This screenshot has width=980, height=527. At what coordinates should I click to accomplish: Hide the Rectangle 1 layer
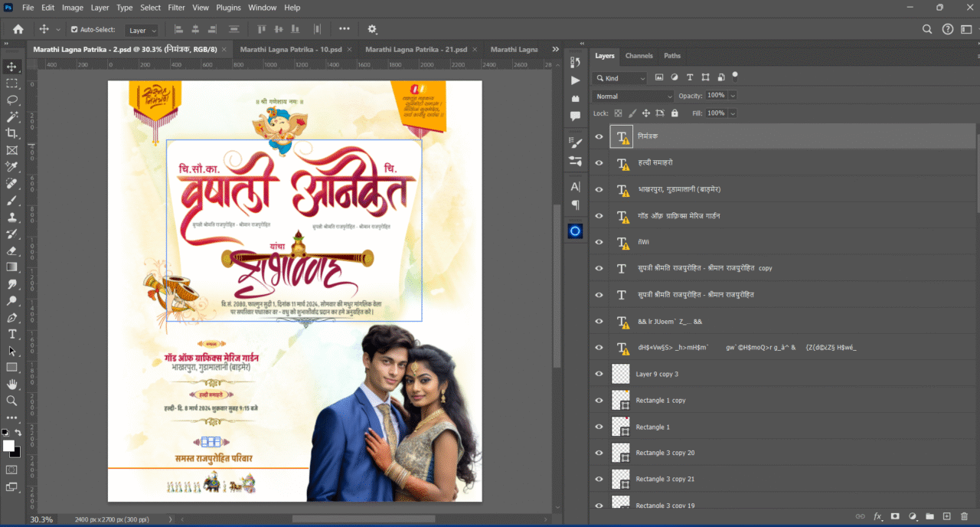coord(599,427)
